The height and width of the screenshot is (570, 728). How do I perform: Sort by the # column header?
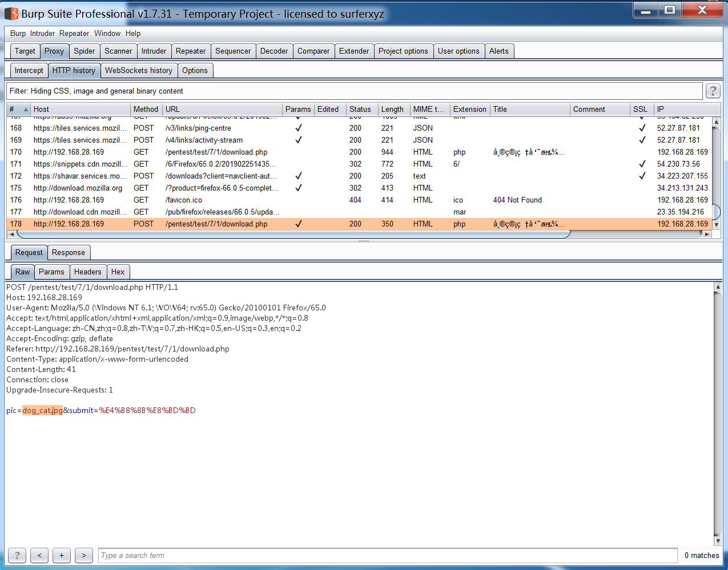(x=18, y=109)
